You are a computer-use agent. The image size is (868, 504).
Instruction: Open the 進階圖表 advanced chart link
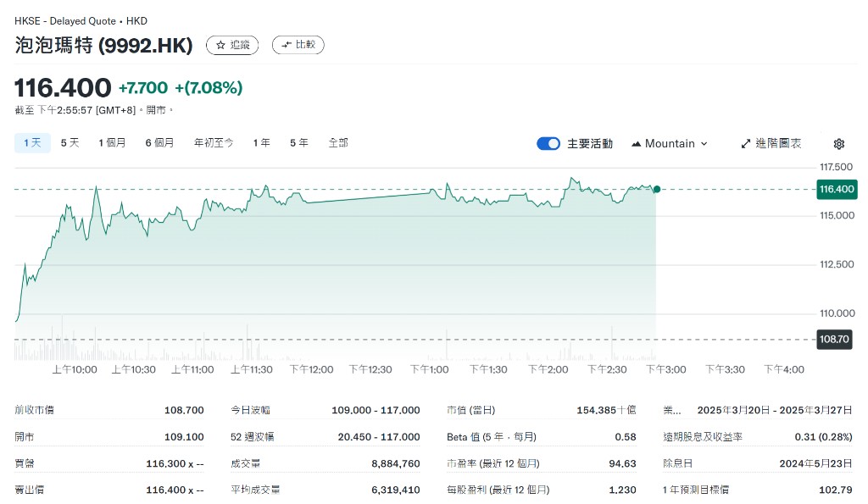(x=771, y=144)
